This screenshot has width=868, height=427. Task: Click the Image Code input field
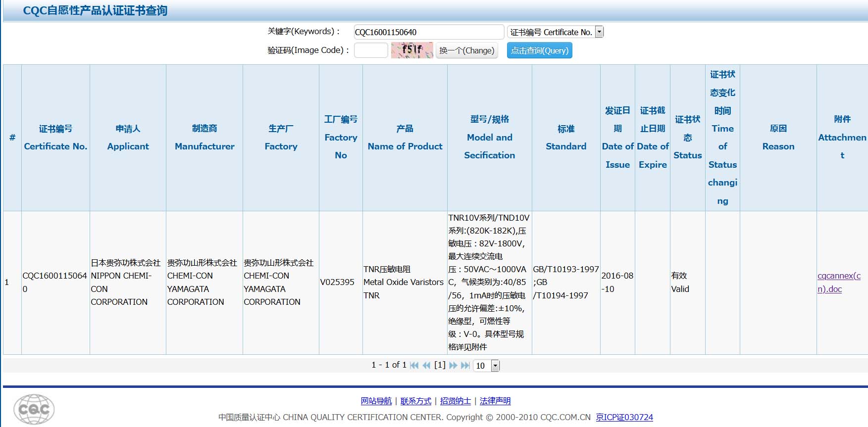pyautogui.click(x=371, y=50)
